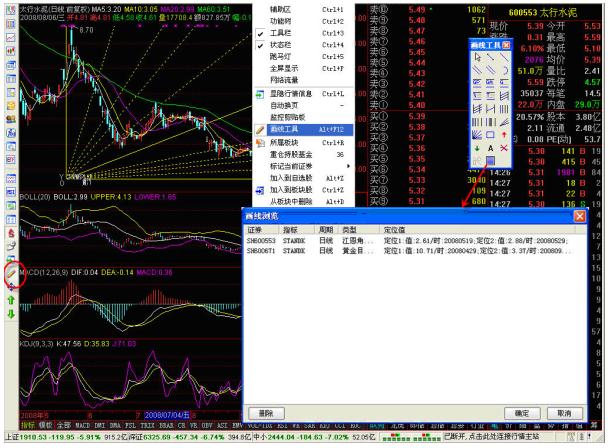
Task: Choose 重仓持股基金 menu entry
Action: (303, 154)
